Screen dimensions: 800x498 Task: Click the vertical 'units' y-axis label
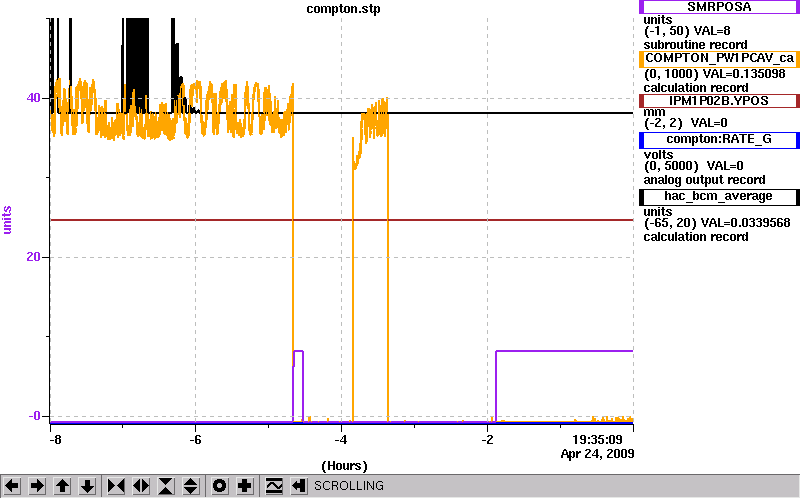[x=7, y=220]
